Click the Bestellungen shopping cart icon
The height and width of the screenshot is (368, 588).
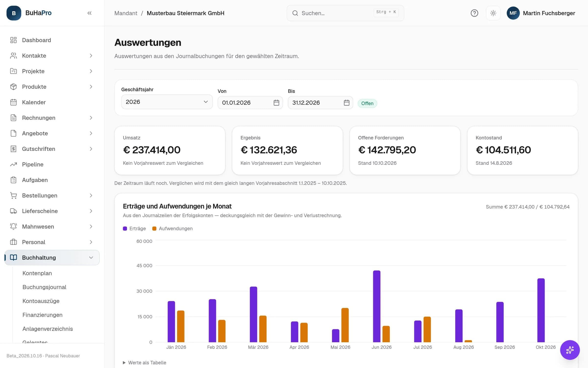pyautogui.click(x=13, y=196)
